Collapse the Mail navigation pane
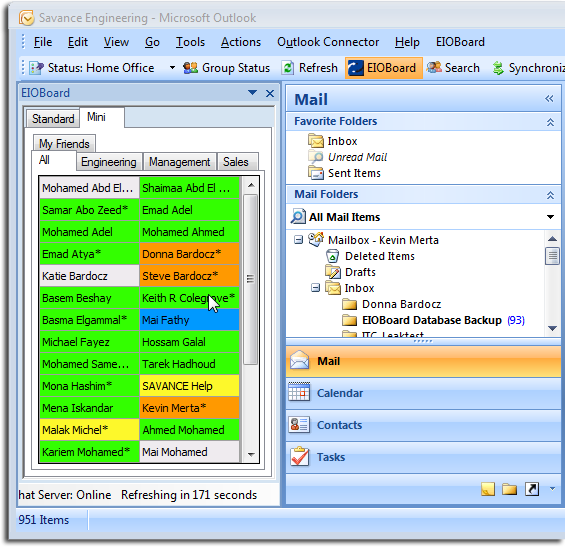Screen dimensions: 565x547 (549, 99)
